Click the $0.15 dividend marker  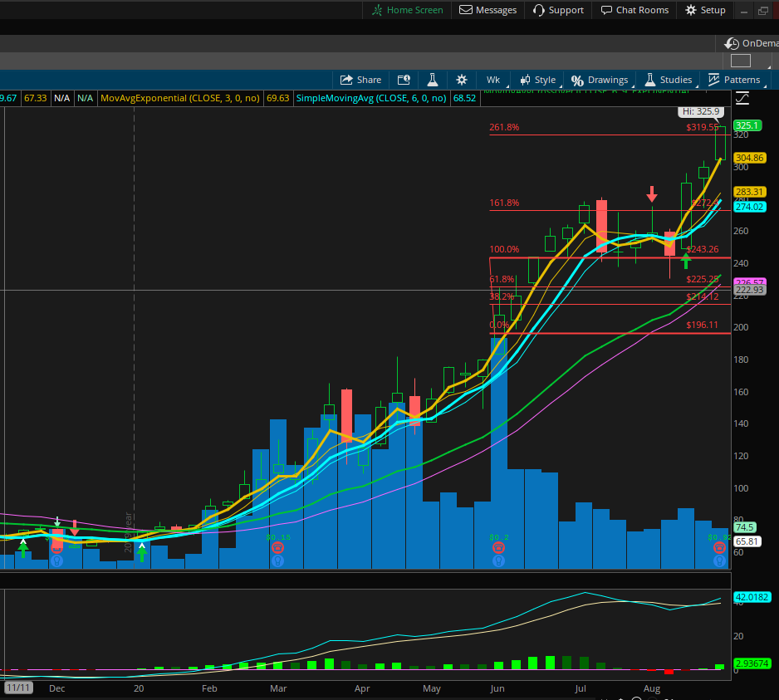(277, 537)
